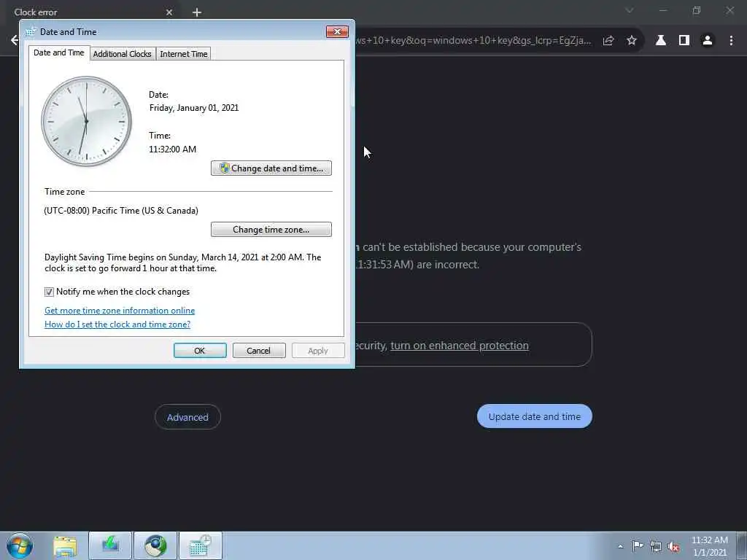Show hidden tray icons arrow
The image size is (747, 560).
(x=620, y=546)
